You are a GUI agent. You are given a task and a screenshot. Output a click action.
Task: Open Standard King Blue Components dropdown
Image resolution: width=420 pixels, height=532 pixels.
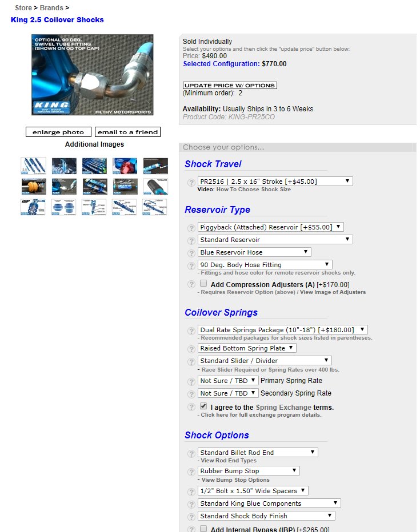pyautogui.click(x=269, y=503)
